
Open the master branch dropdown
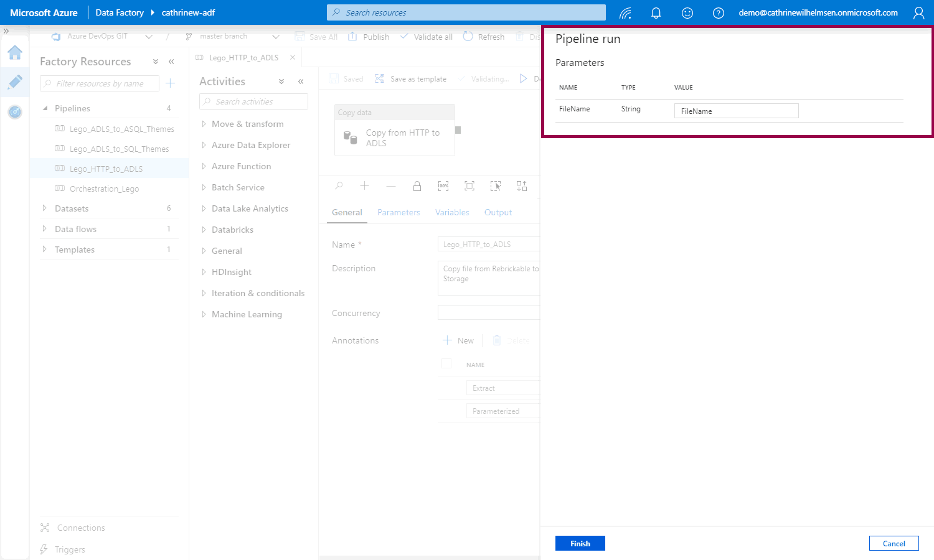pos(276,37)
